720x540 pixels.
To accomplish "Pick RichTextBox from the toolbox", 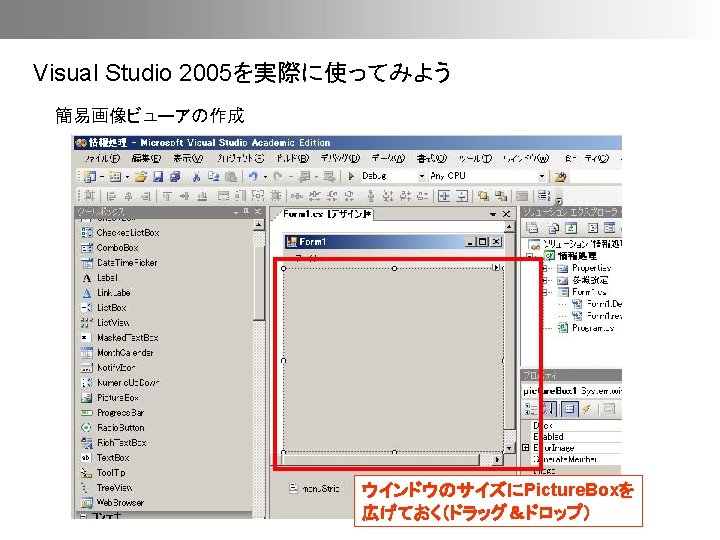I will click(x=114, y=443).
